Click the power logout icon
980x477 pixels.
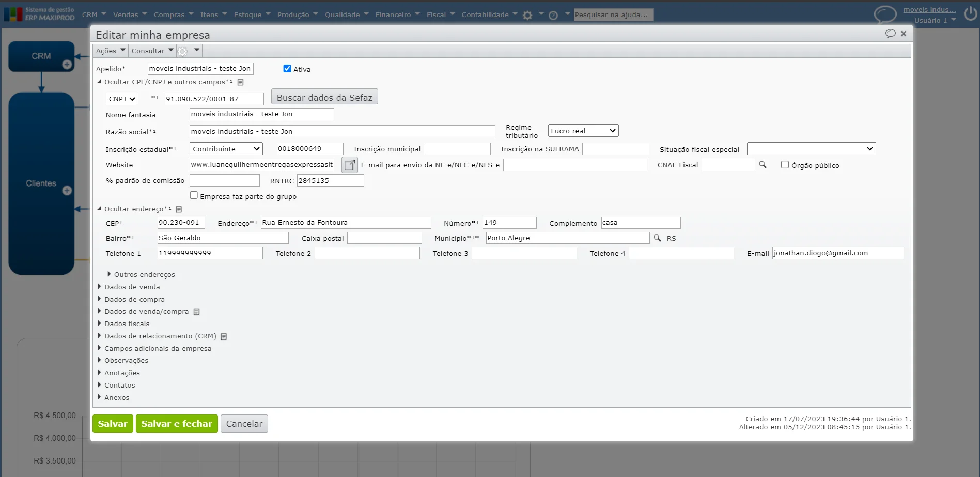tap(970, 14)
